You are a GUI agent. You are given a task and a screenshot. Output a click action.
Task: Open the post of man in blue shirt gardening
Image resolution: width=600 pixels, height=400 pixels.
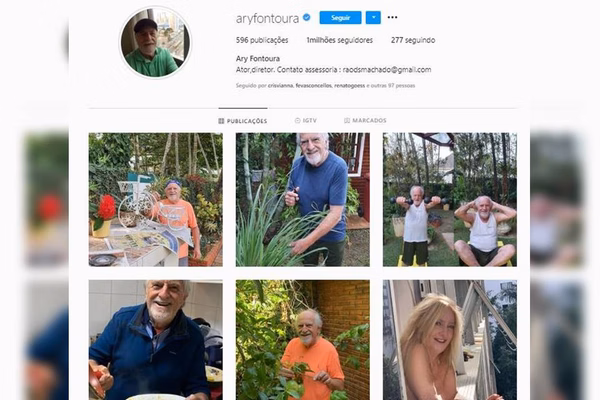pos(303,199)
